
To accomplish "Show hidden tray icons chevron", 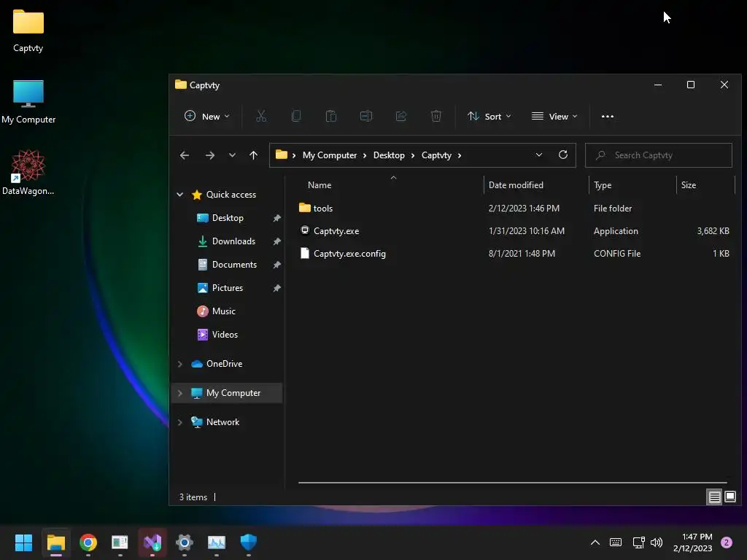I will click(595, 542).
